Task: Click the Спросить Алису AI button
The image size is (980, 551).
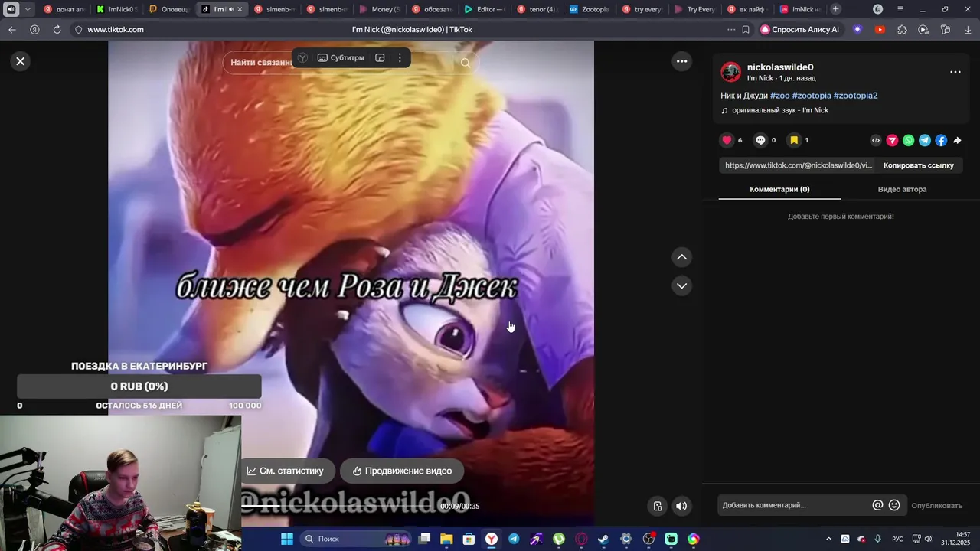Action: (x=800, y=30)
